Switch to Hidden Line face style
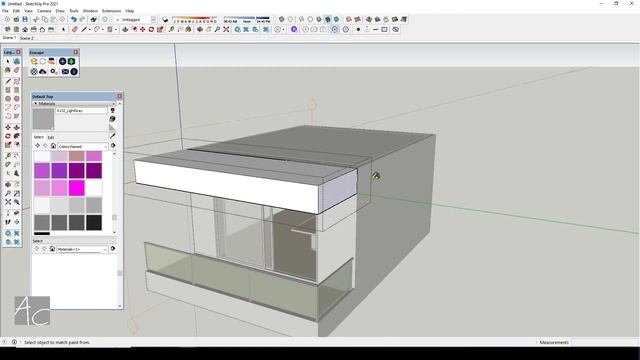Viewport: 640px width, 360px height. (310, 19)
